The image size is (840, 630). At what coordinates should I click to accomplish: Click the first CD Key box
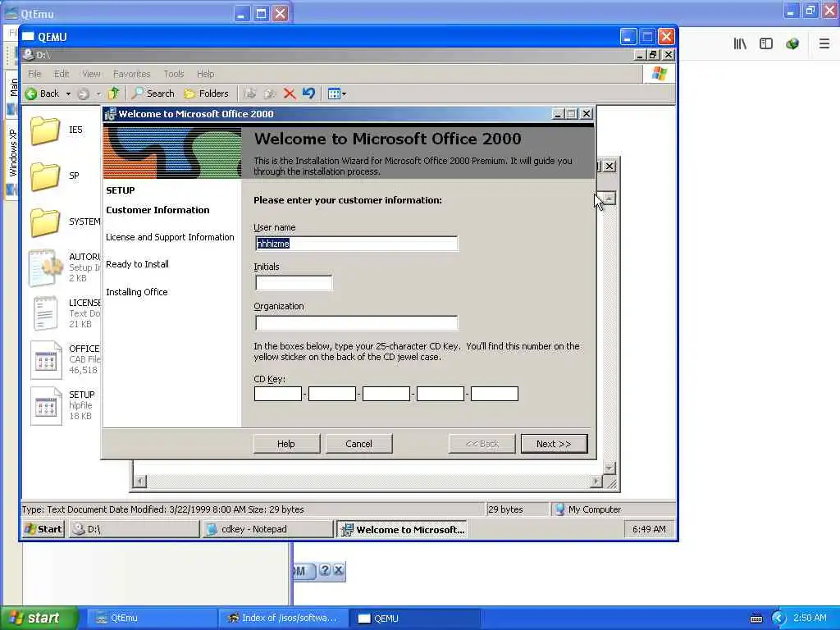tap(278, 394)
